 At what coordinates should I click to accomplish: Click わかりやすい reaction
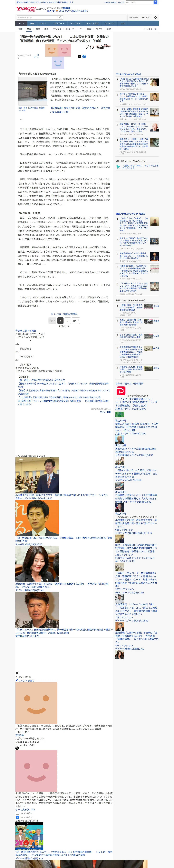[26, 356]
